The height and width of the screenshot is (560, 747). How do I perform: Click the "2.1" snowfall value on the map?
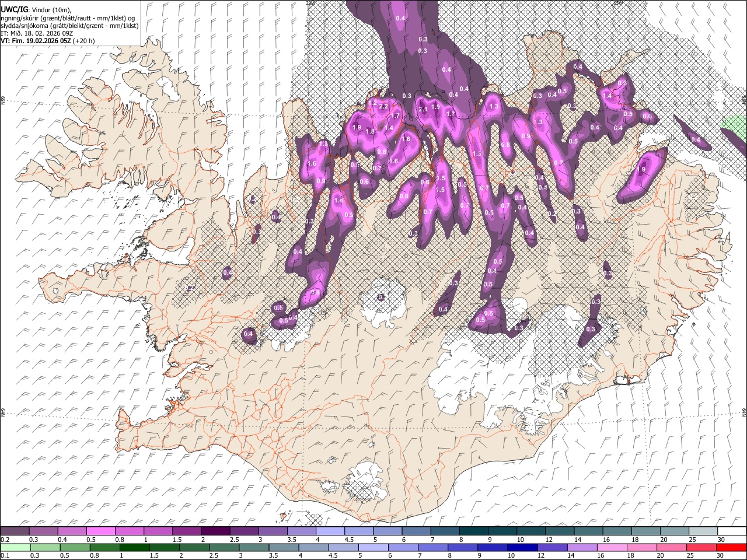click(x=423, y=109)
